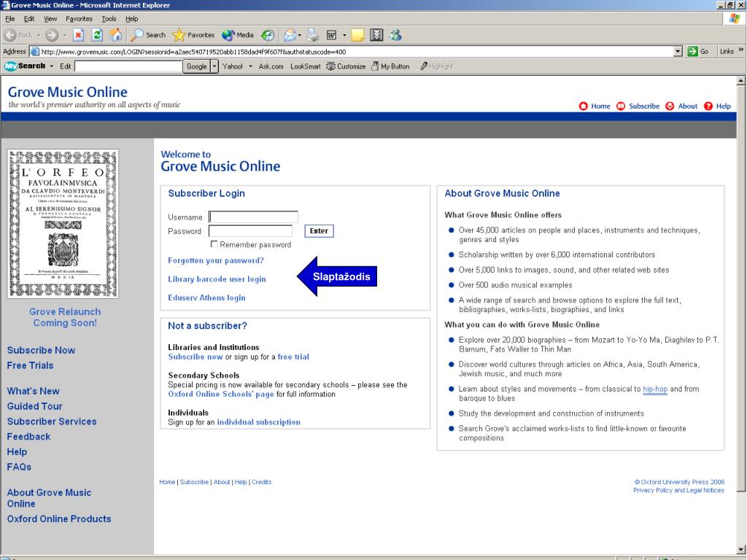
Task: Open the 'Library barcode user login' link
Action: coord(217,279)
